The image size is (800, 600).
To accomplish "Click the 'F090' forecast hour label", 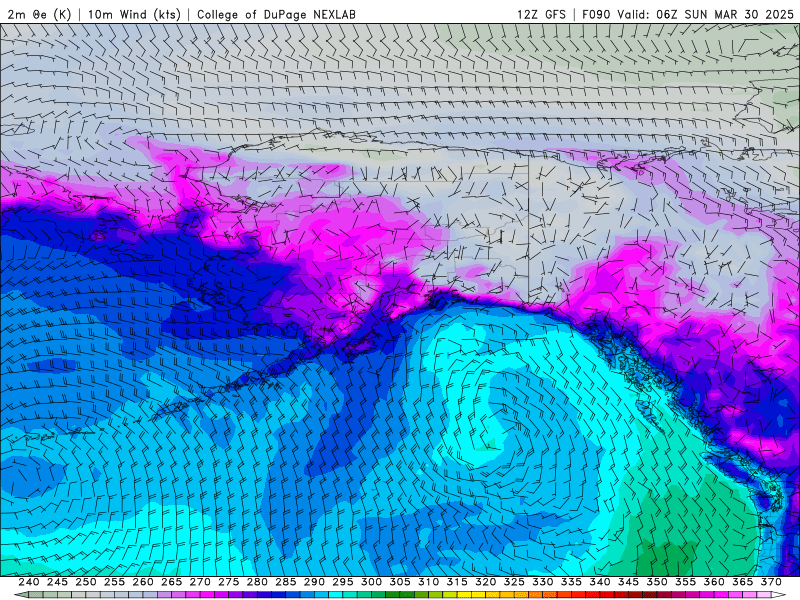I will pyautogui.click(x=596, y=14).
